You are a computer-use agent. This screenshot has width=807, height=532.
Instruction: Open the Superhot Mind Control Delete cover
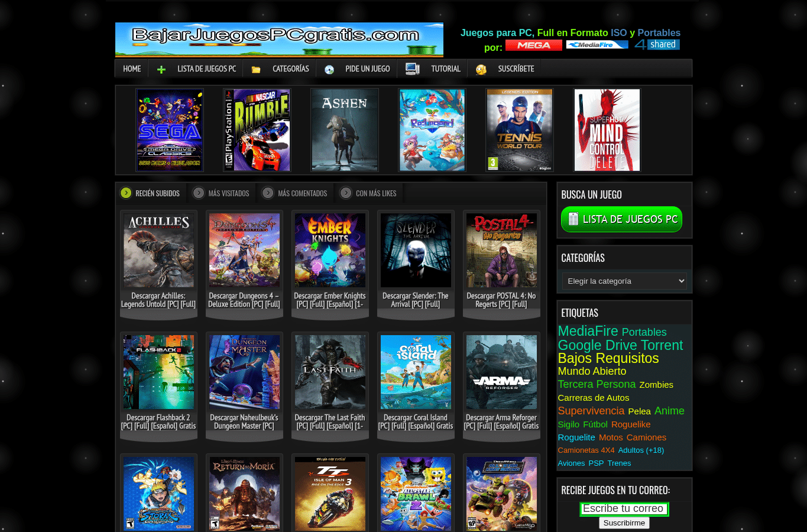click(x=607, y=130)
